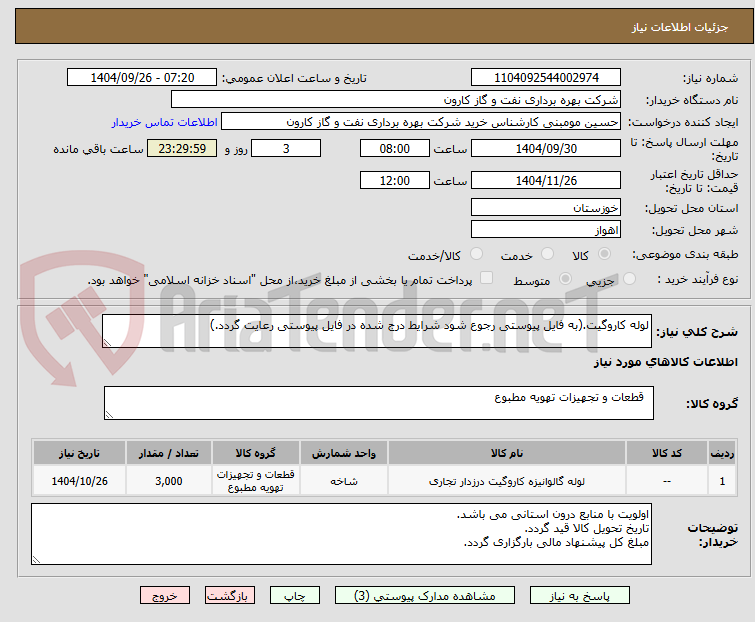Click remaining time countdown 23:29:59
The image size is (755, 622).
182,148
